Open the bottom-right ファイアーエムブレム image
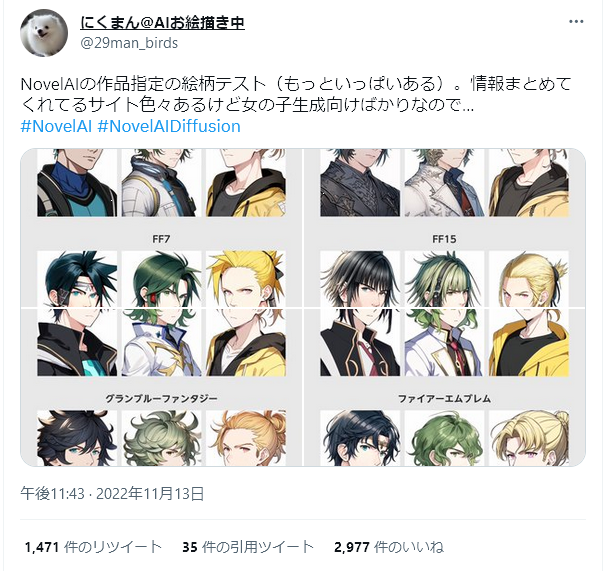Viewport: 612px width, 571px height. (x=445, y=387)
